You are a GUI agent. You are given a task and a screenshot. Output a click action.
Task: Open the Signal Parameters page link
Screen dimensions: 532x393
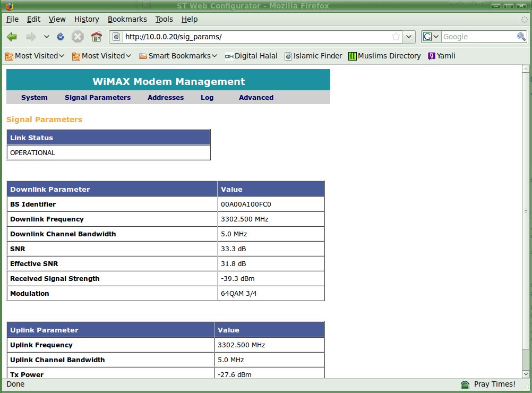coord(98,97)
